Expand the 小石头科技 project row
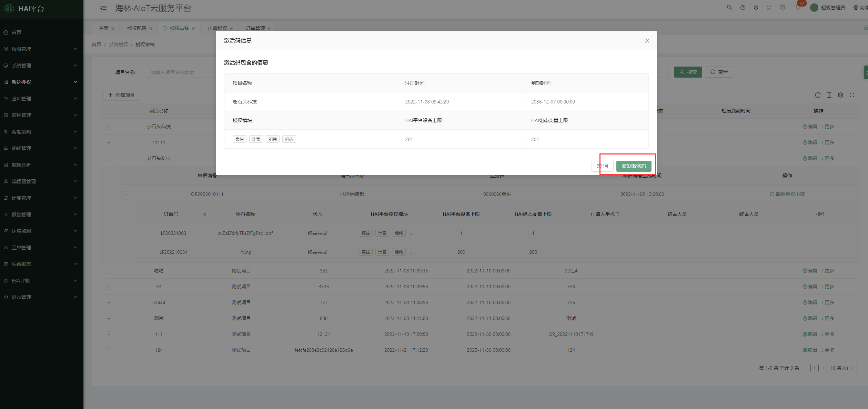868x409 pixels. tap(109, 127)
